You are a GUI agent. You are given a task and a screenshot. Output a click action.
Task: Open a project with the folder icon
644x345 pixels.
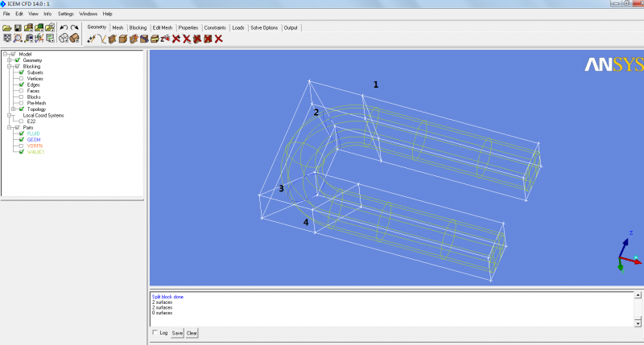click(x=7, y=28)
